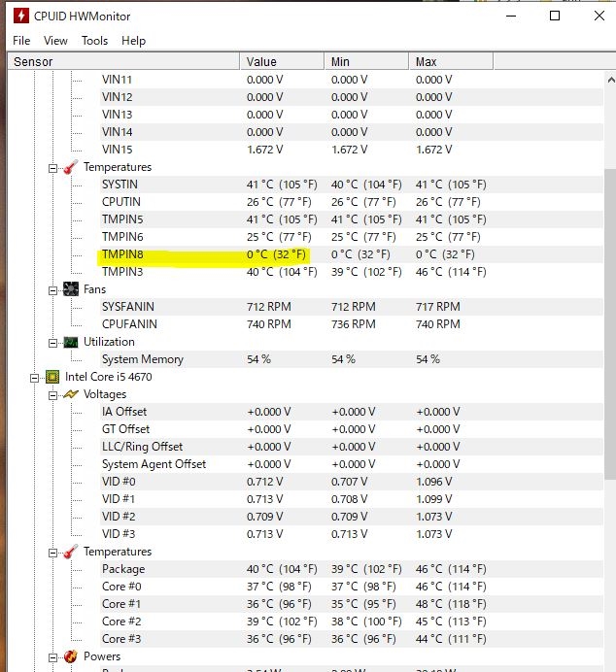Open the Help menu
This screenshot has height=672, width=616.
pyautogui.click(x=134, y=41)
